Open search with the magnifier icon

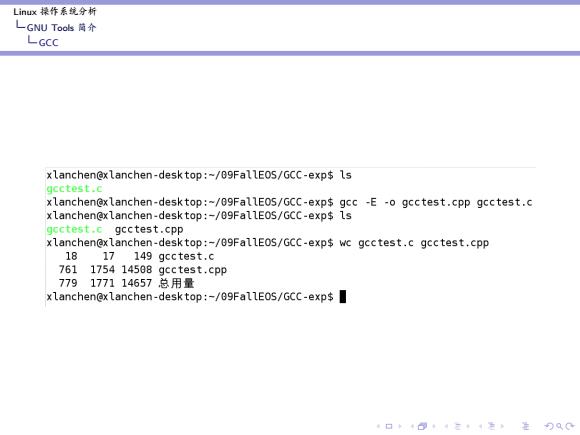(x=560, y=426)
